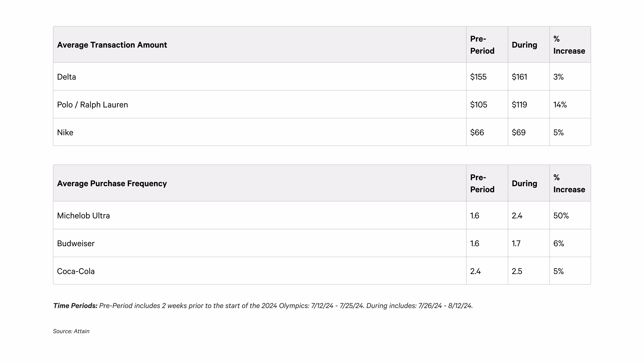
Task: Click the Source: Attain caption
Action: pos(71,331)
